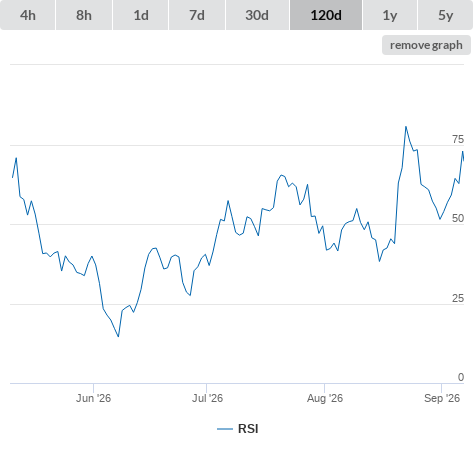Click the active 120d range tab

[326, 15]
